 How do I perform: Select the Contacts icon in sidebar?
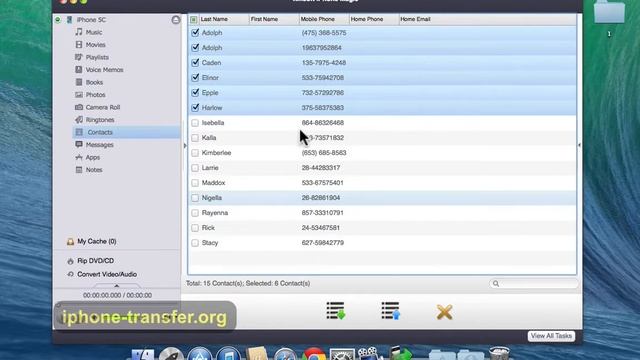tap(80, 132)
